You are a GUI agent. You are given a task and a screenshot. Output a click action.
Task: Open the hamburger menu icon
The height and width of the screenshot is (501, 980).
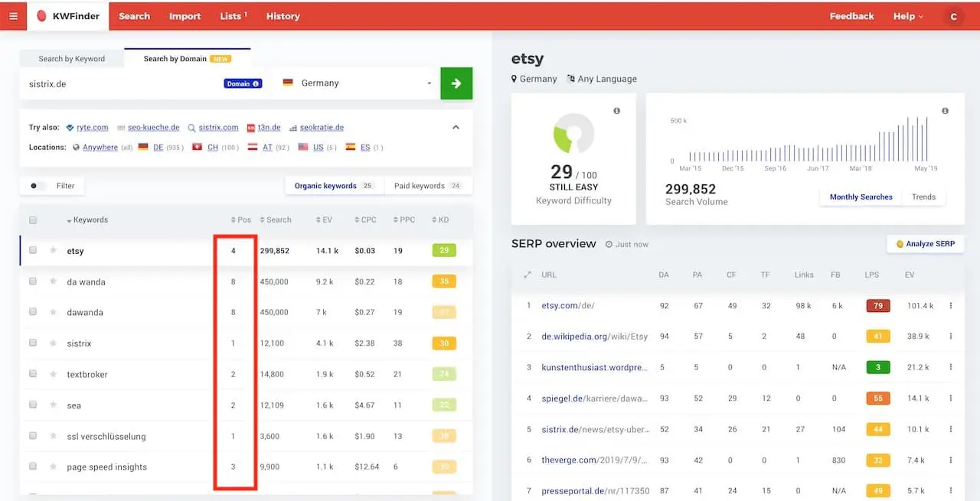pos(13,16)
